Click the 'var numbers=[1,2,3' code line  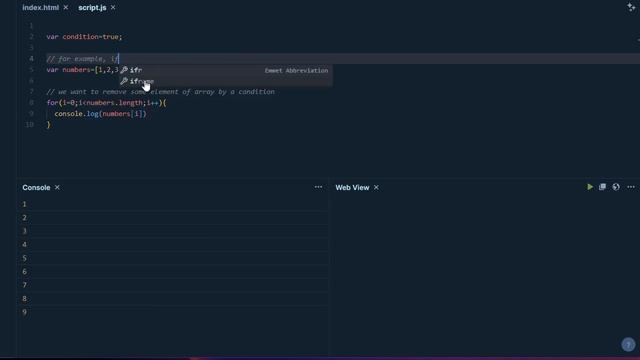pos(82,70)
